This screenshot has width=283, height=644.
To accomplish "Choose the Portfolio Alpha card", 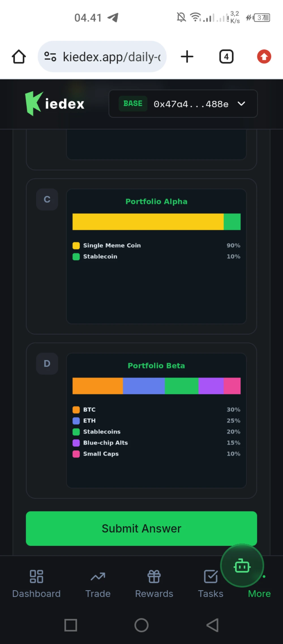I will pyautogui.click(x=156, y=256).
